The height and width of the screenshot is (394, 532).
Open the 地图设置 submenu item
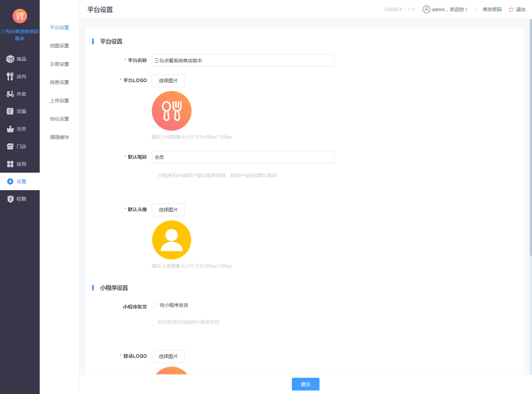tap(59, 46)
